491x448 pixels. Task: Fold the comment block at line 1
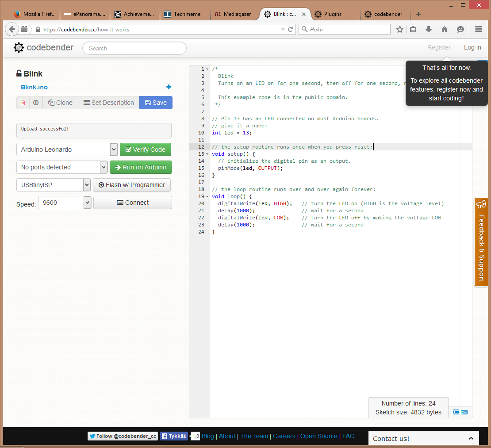[x=207, y=69]
